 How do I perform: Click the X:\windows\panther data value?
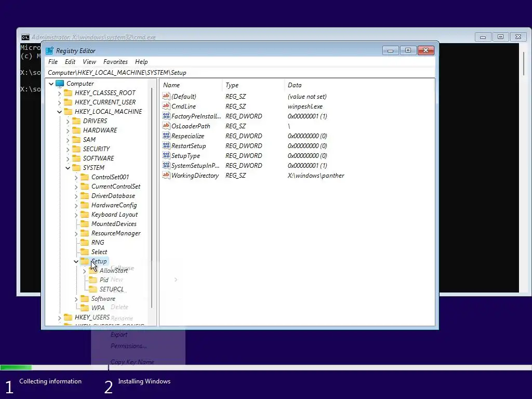pos(316,176)
